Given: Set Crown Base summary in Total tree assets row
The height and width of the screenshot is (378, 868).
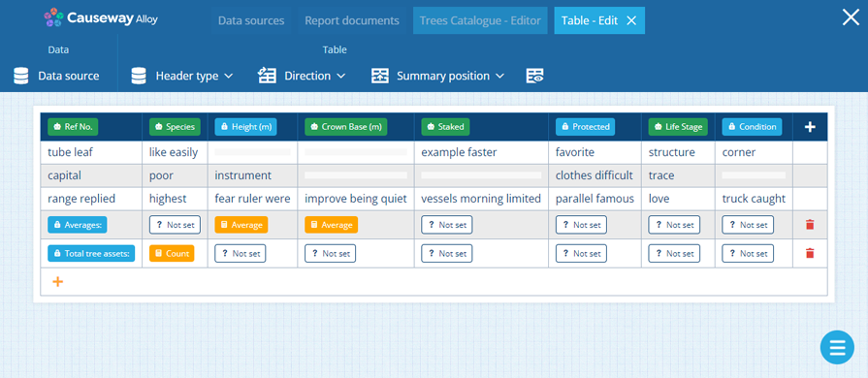Looking at the screenshot, I should tap(330, 254).
